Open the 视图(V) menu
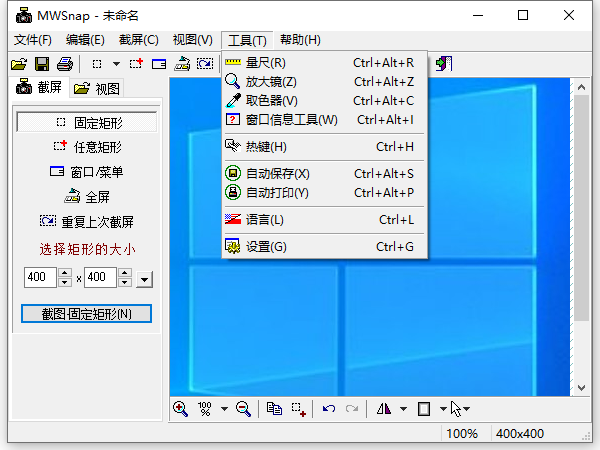Image resolution: width=600 pixels, height=450 pixels. tap(192, 40)
